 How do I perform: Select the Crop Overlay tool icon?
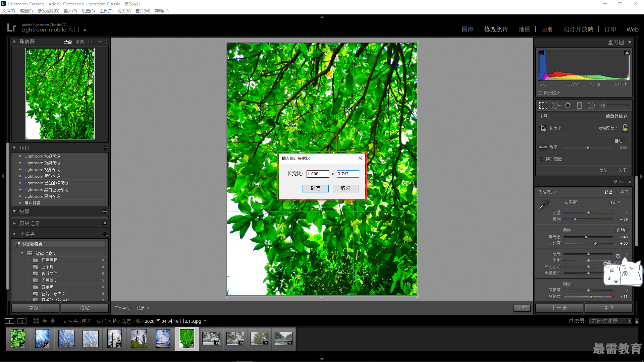pyautogui.click(x=543, y=106)
